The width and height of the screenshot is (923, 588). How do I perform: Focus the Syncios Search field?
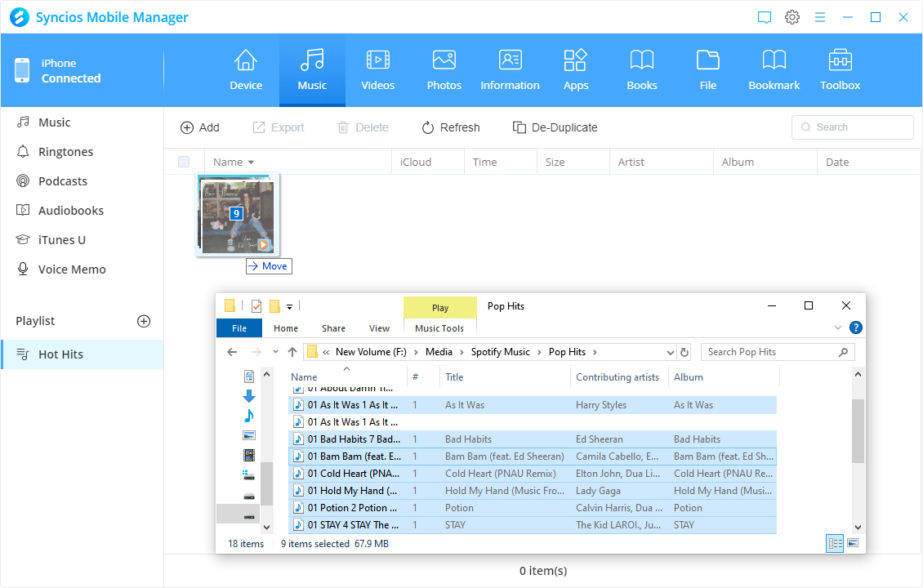[x=853, y=127]
